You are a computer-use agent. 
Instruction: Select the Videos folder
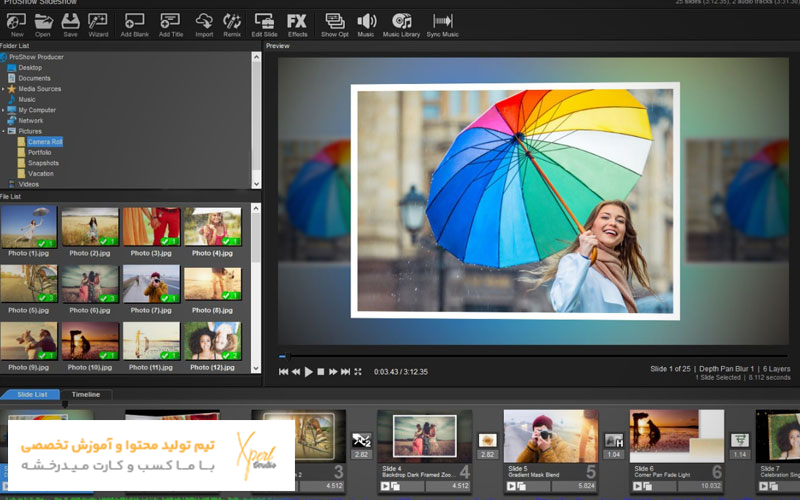coord(29,184)
